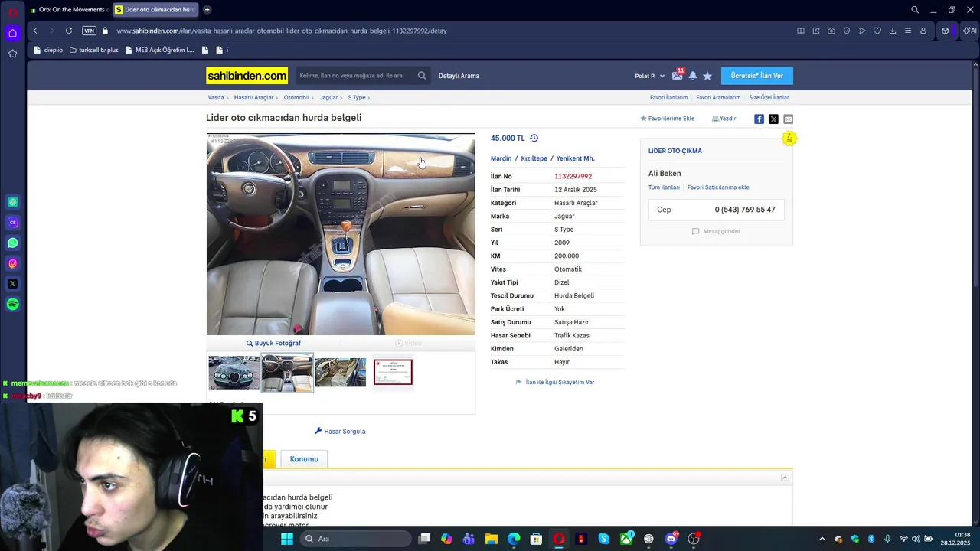980x551 pixels.
Task: Open the bookmarks star in Opera sidebar
Action: (13, 54)
